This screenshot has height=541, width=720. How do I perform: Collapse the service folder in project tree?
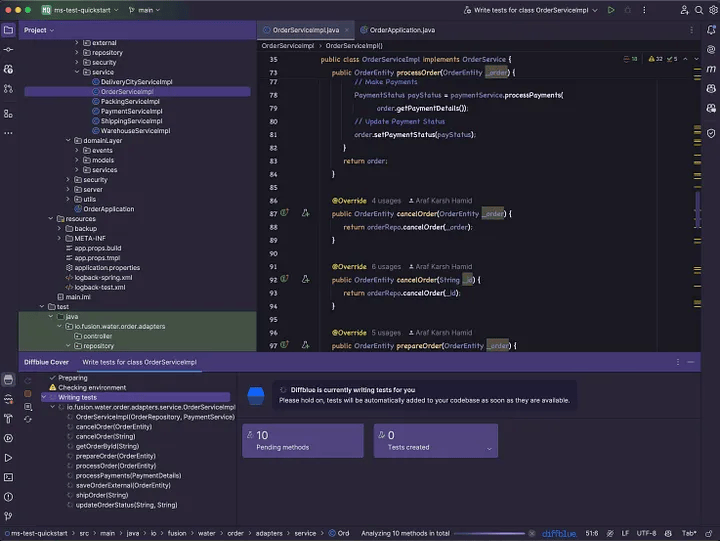[77, 72]
